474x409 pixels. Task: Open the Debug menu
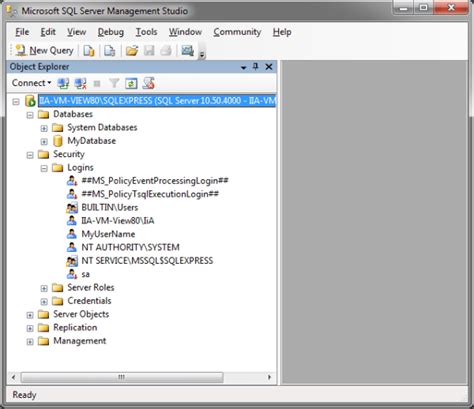pyautogui.click(x=111, y=32)
